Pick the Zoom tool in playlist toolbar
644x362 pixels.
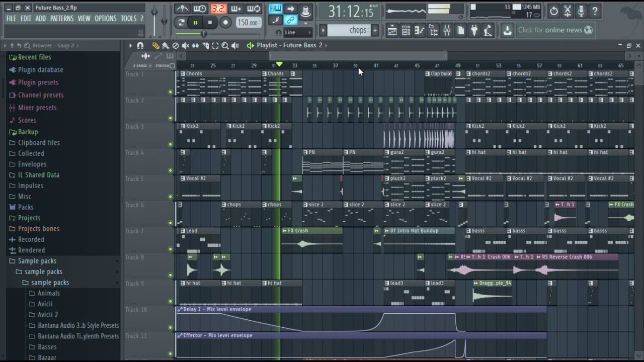(225, 46)
